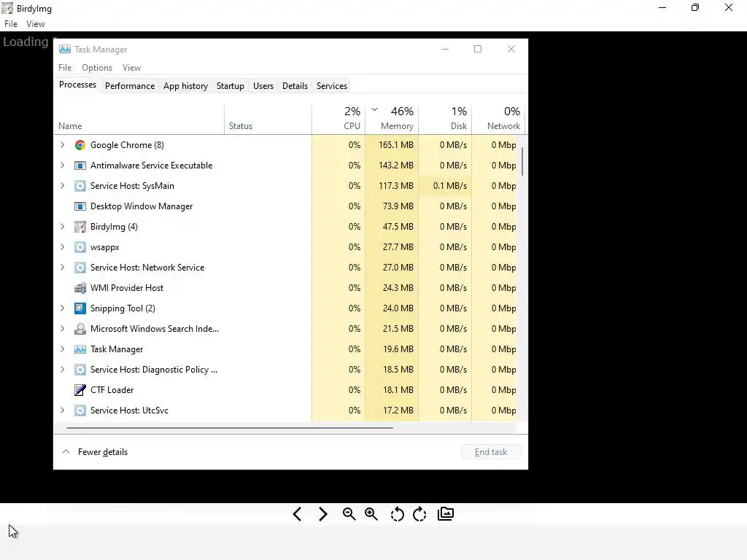Switch to the Performance tab
Image resolution: width=747 pixels, height=560 pixels.
coord(130,86)
